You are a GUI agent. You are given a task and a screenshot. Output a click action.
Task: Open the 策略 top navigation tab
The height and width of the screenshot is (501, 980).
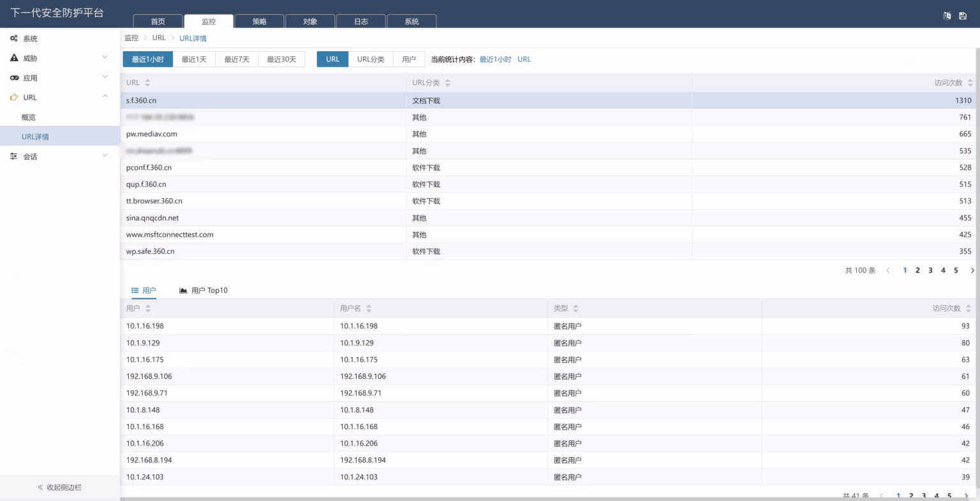259,21
